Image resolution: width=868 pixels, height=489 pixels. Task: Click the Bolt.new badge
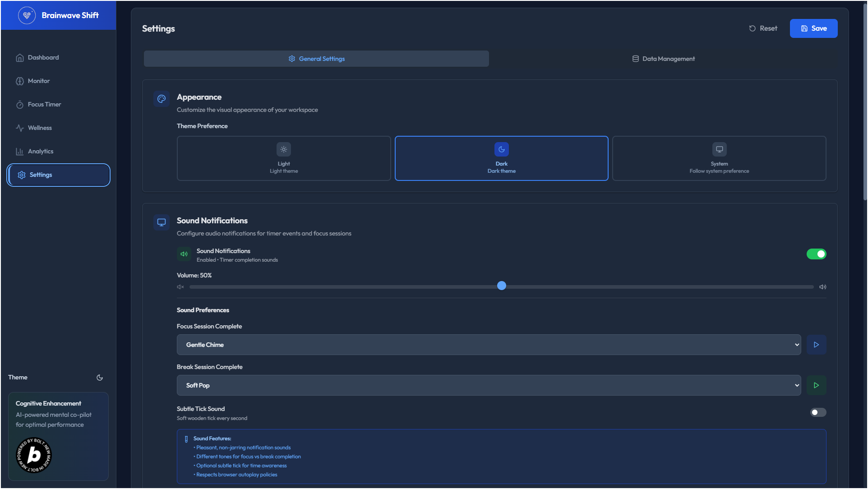pyautogui.click(x=34, y=455)
